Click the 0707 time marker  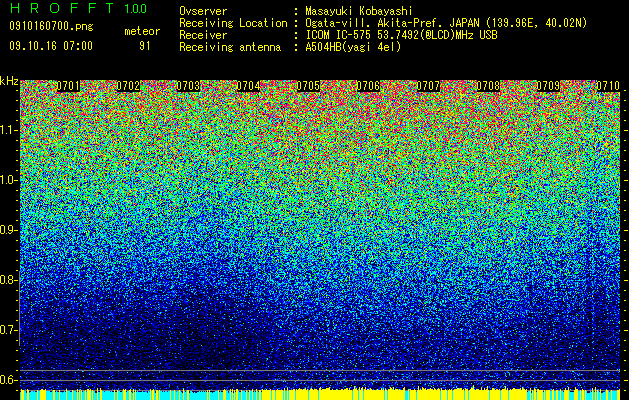[428, 86]
